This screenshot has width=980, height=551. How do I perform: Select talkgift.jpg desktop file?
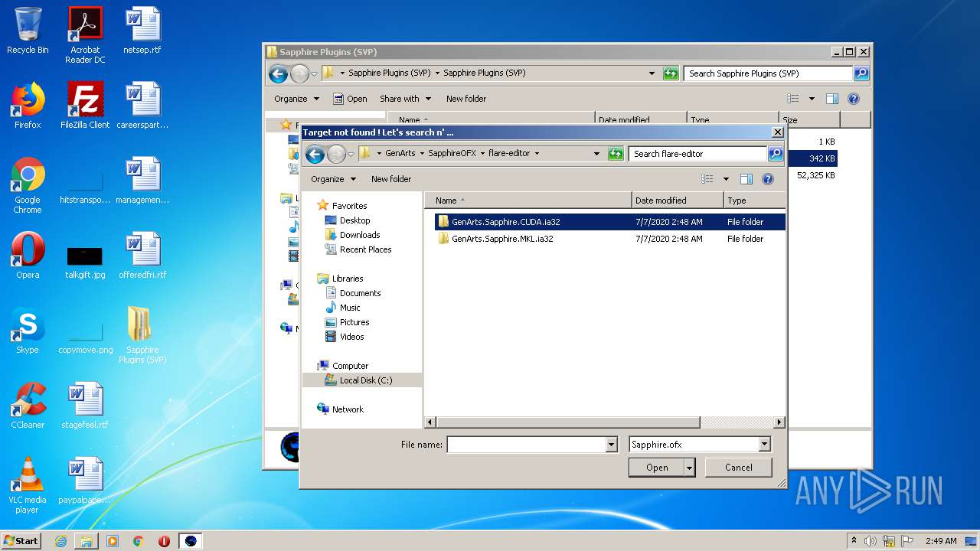[x=85, y=260]
